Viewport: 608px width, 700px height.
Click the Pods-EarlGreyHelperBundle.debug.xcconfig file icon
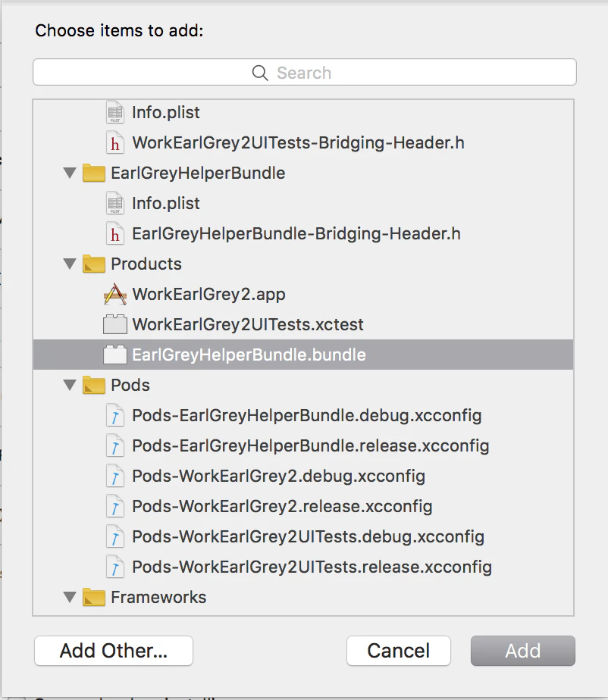point(115,416)
